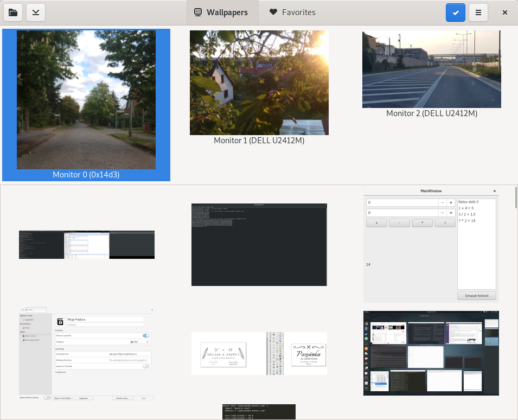Switch to the Wallpapers tab
This screenshot has width=518, height=420.
click(x=221, y=12)
